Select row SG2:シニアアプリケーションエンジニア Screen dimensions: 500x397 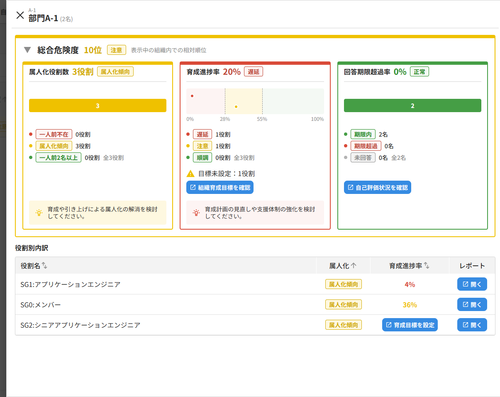(255, 325)
